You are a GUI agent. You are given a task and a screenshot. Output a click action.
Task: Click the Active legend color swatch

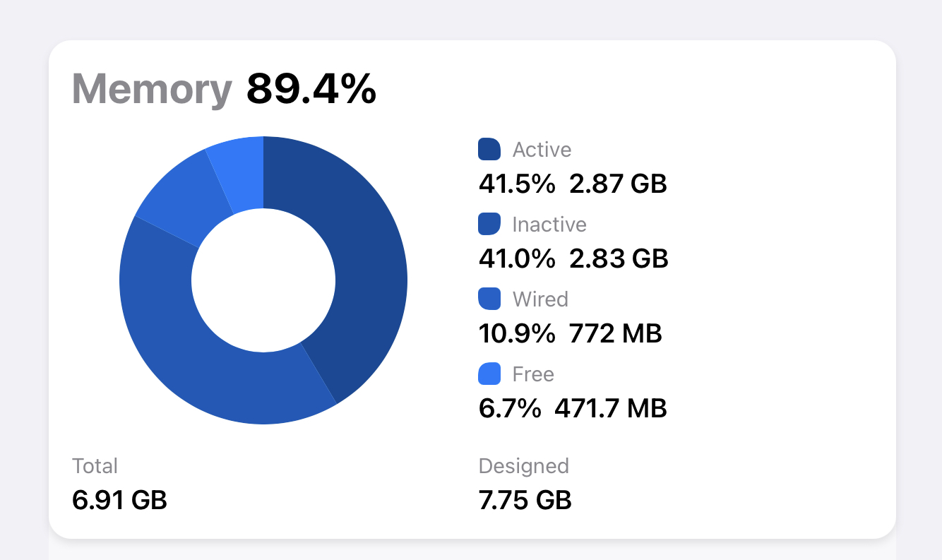pos(489,149)
